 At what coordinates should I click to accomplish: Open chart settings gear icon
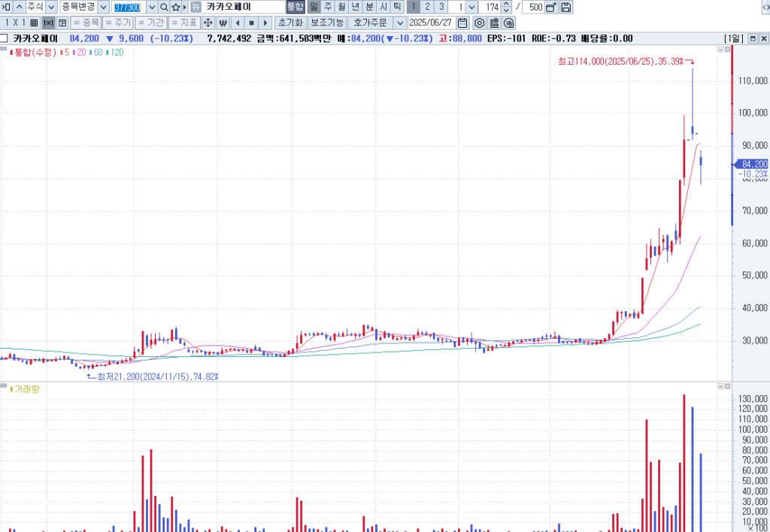pyautogui.click(x=479, y=23)
